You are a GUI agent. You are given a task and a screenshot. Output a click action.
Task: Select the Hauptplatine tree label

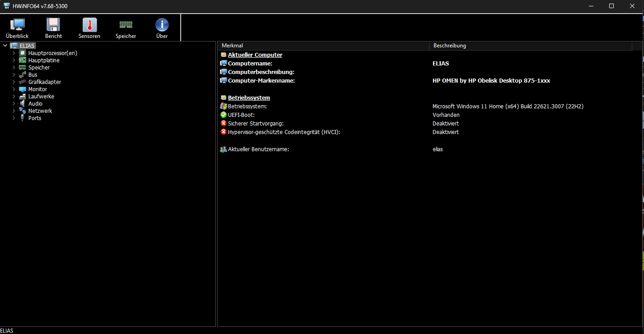coord(44,60)
